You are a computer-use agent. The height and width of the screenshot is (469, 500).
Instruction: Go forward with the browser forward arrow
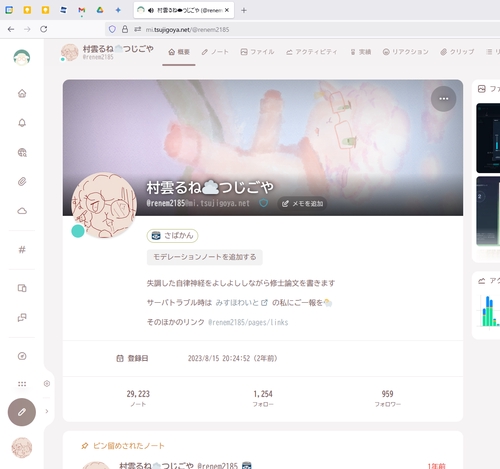click(x=27, y=29)
